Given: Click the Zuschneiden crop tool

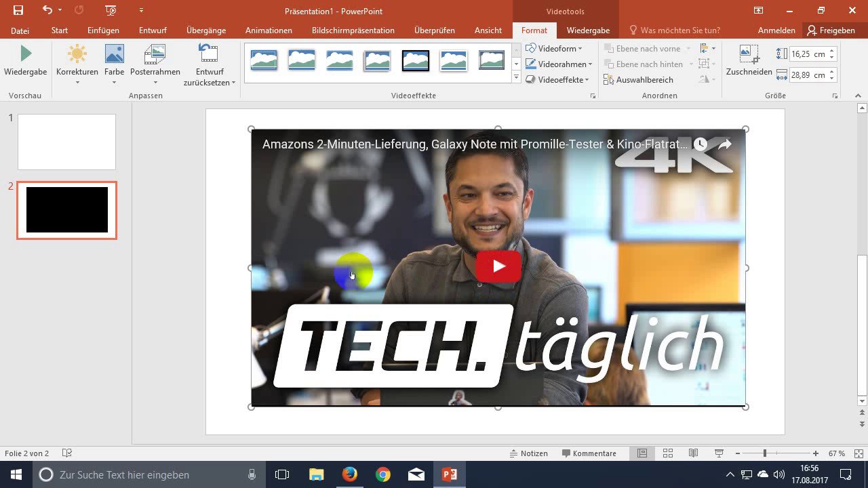Looking at the screenshot, I should [749, 61].
